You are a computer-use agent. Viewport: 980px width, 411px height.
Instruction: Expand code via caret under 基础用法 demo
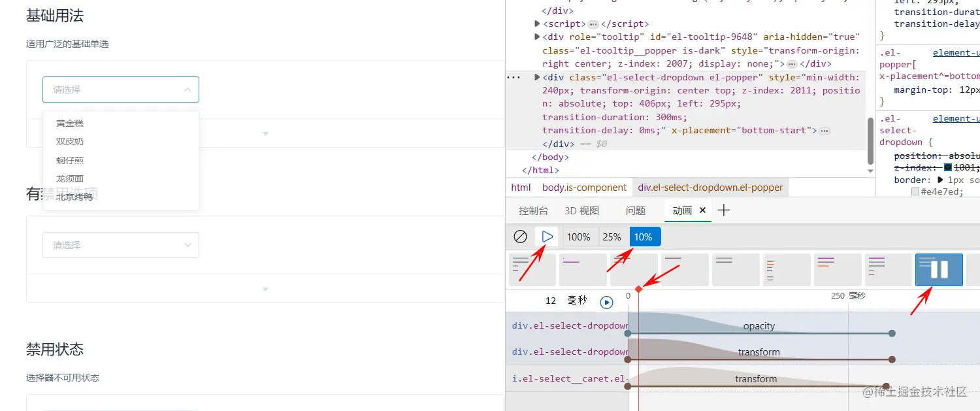click(x=265, y=133)
